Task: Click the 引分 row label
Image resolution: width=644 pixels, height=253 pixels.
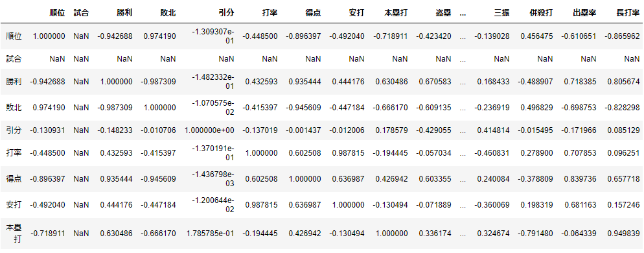Action: coord(14,130)
